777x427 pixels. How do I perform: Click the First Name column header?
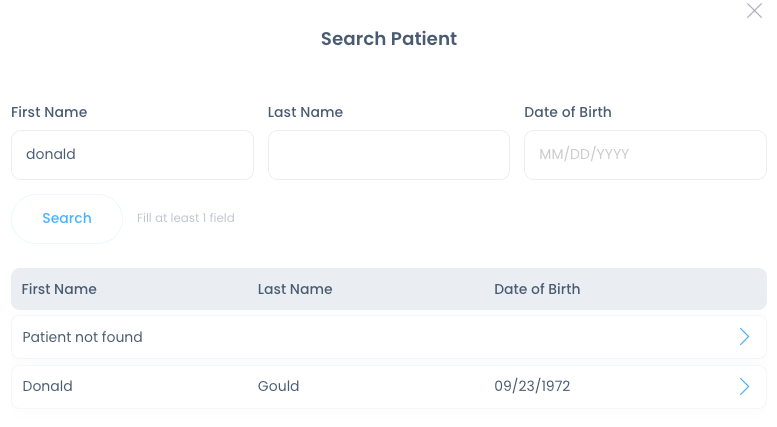point(59,289)
